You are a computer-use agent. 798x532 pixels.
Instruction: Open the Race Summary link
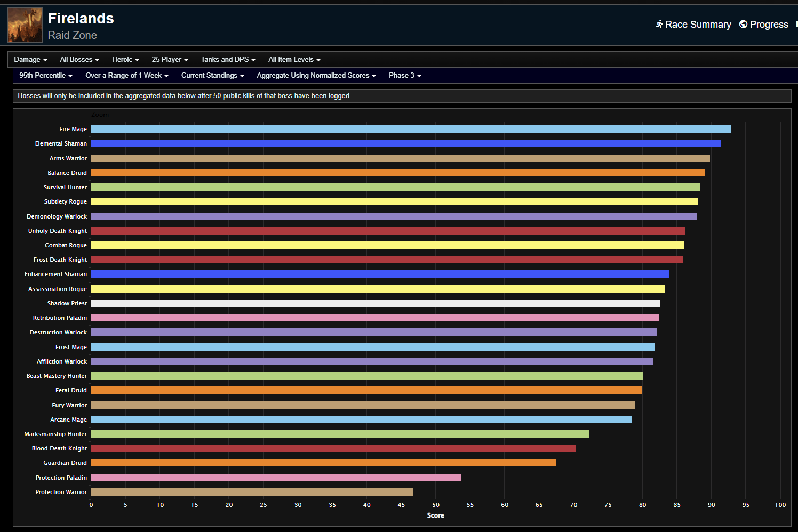698,25
